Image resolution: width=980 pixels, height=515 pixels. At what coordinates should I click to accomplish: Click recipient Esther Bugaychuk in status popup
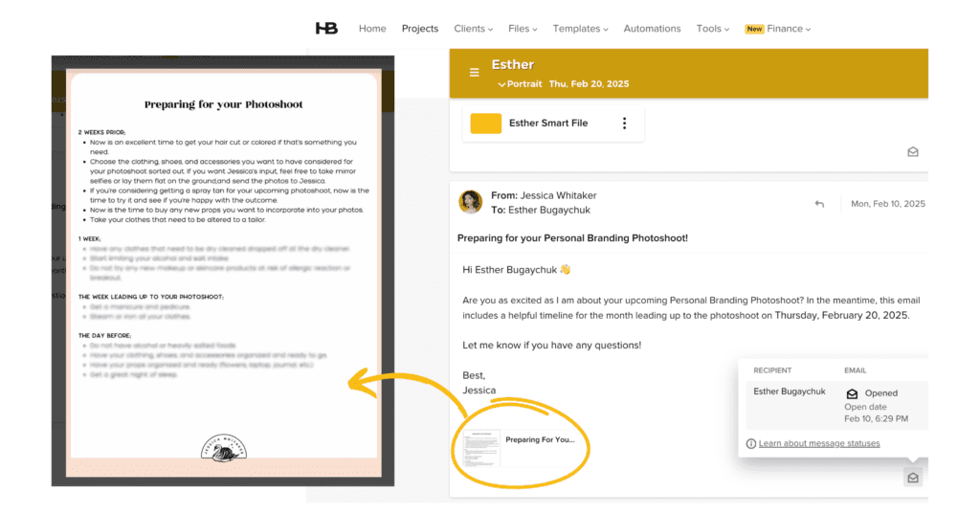coord(789,392)
